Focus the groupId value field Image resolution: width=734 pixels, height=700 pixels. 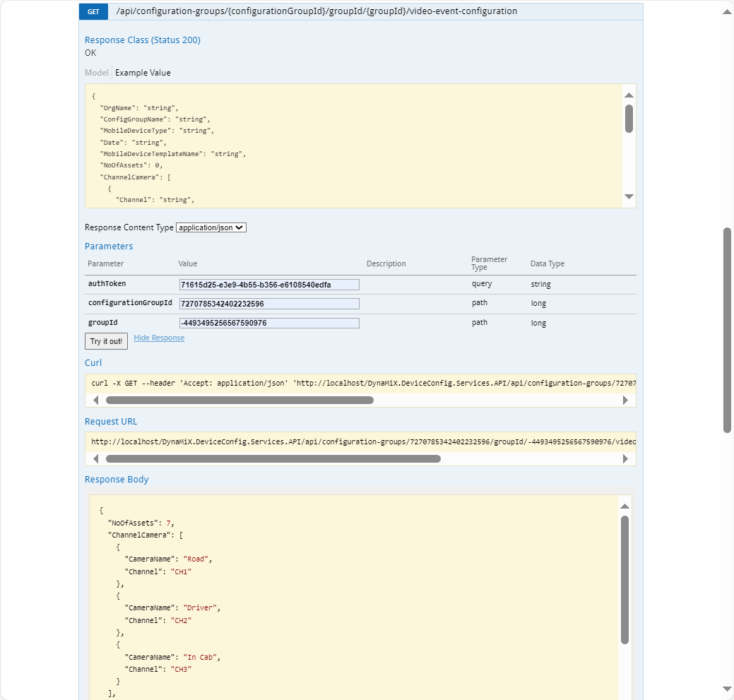click(269, 323)
